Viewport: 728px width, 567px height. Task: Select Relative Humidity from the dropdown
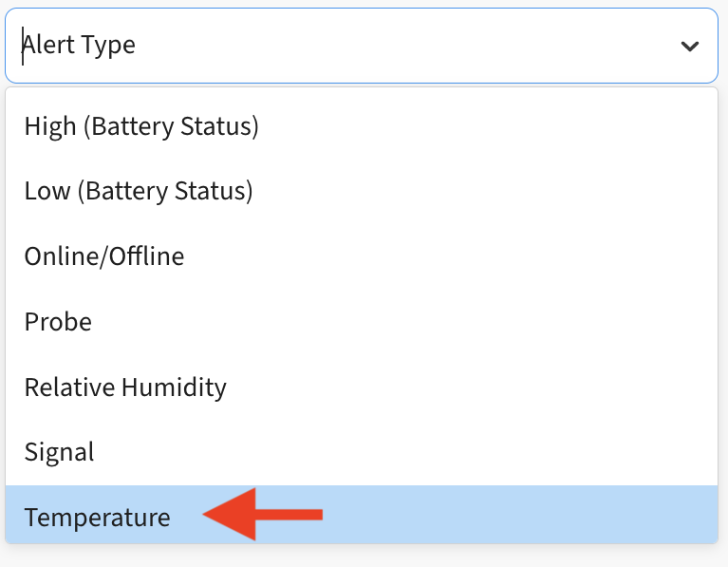[125, 387]
